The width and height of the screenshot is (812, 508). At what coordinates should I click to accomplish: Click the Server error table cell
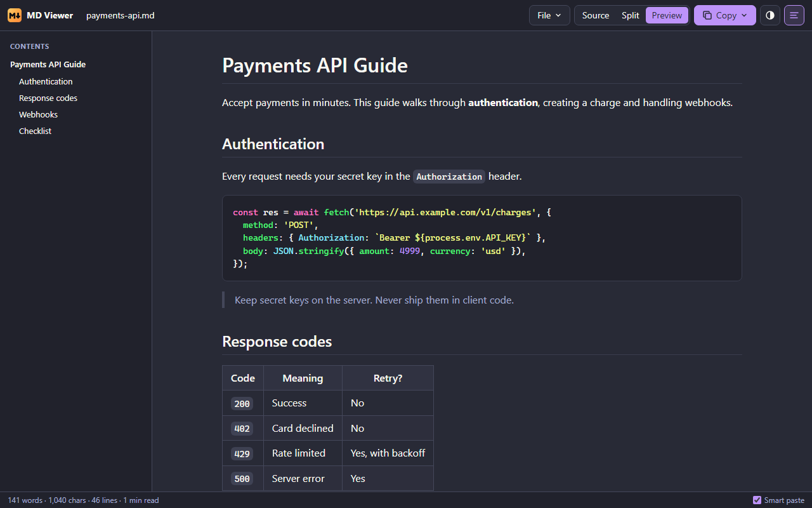pos(303,479)
